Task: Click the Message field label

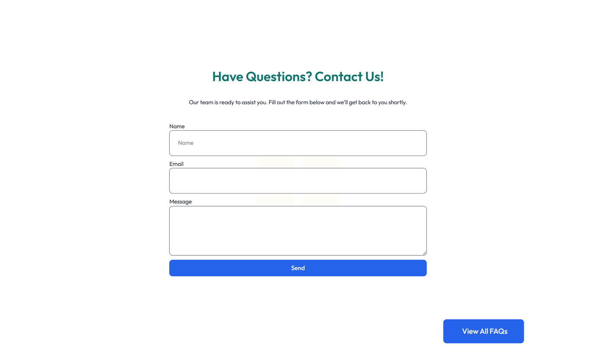Action: pyautogui.click(x=180, y=201)
